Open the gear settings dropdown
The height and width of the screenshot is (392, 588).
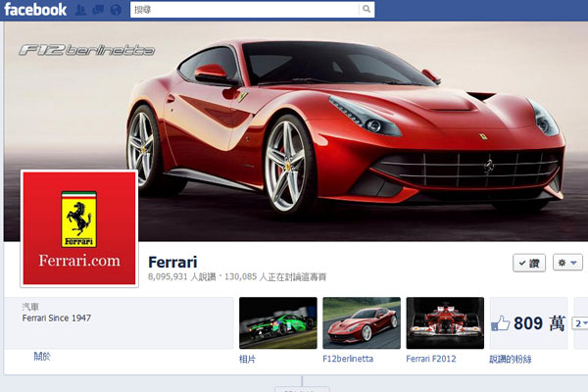[x=566, y=263]
